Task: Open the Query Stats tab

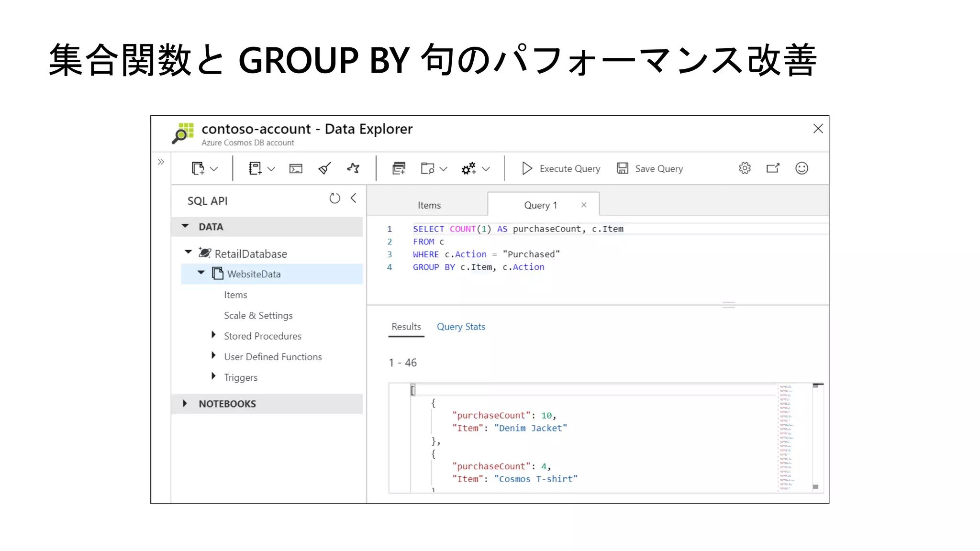Action: (461, 327)
